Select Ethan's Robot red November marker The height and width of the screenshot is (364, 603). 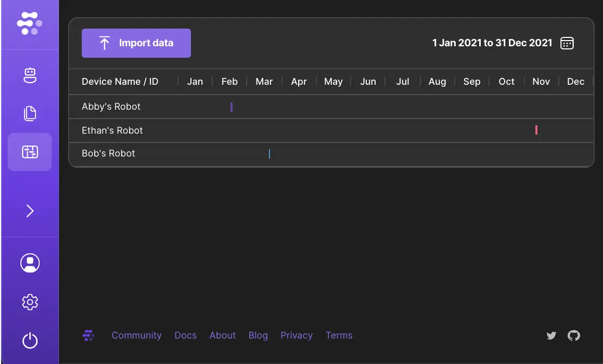536,130
